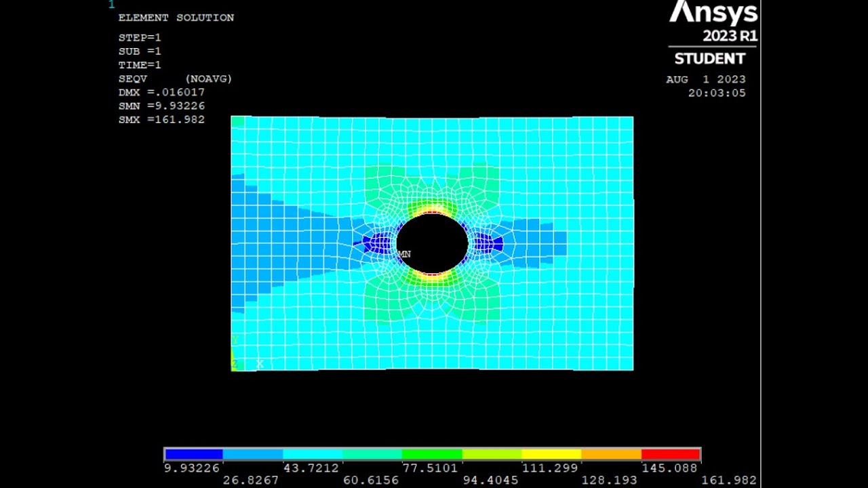Click the dark blue legend color band

click(x=194, y=454)
